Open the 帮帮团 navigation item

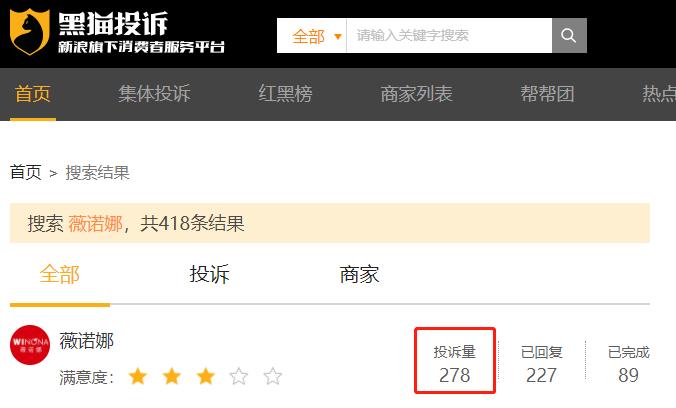(x=548, y=94)
